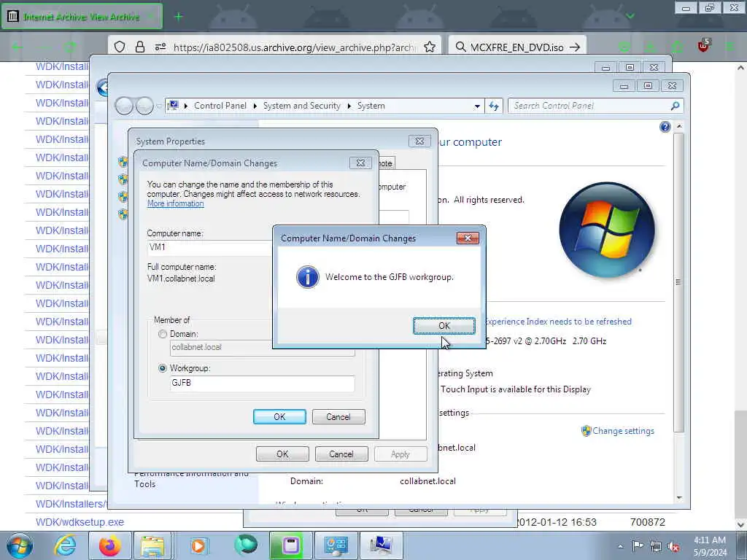The height and width of the screenshot is (560, 747).
Task: Submit search with the arrow button
Action: [575, 47]
